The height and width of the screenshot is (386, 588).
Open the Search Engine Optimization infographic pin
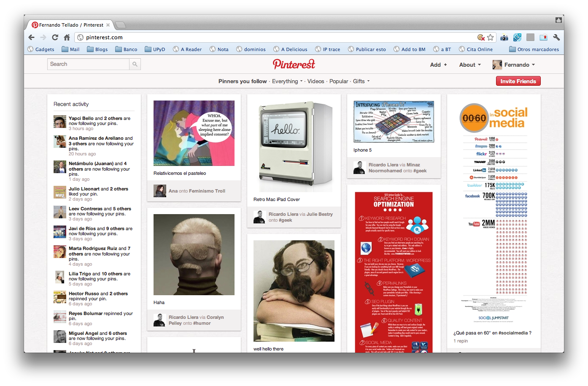[x=394, y=272]
